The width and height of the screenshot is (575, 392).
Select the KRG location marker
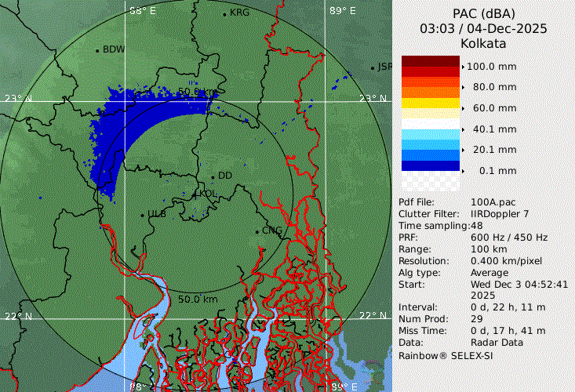point(224,13)
